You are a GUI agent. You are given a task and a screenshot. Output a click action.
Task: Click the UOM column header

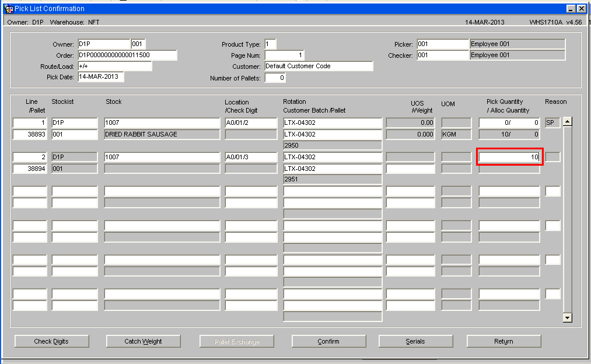coord(448,104)
